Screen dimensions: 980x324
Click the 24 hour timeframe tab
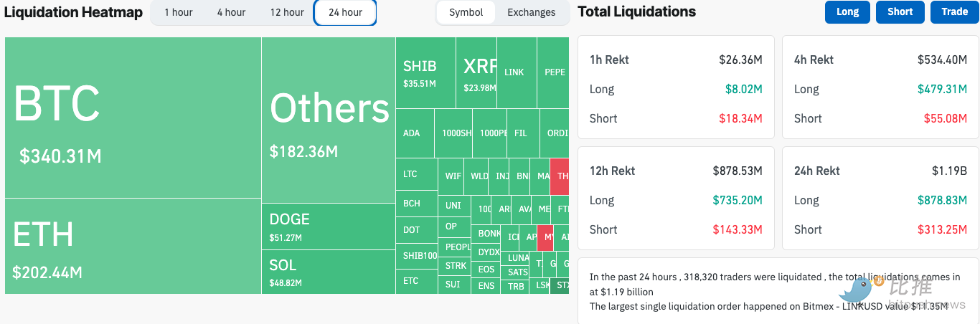tap(345, 12)
